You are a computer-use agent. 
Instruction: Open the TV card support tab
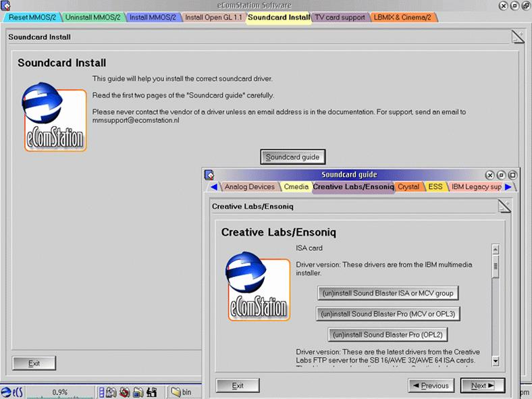pos(340,18)
